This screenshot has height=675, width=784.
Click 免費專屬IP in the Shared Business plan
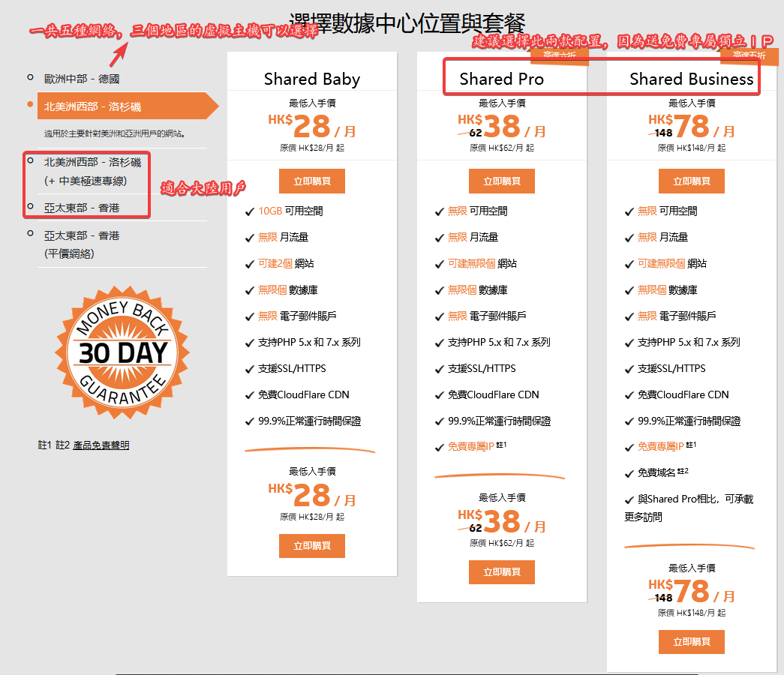coord(661,446)
